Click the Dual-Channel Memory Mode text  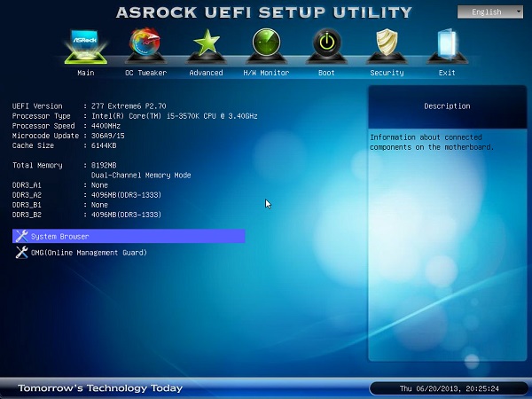pos(141,175)
